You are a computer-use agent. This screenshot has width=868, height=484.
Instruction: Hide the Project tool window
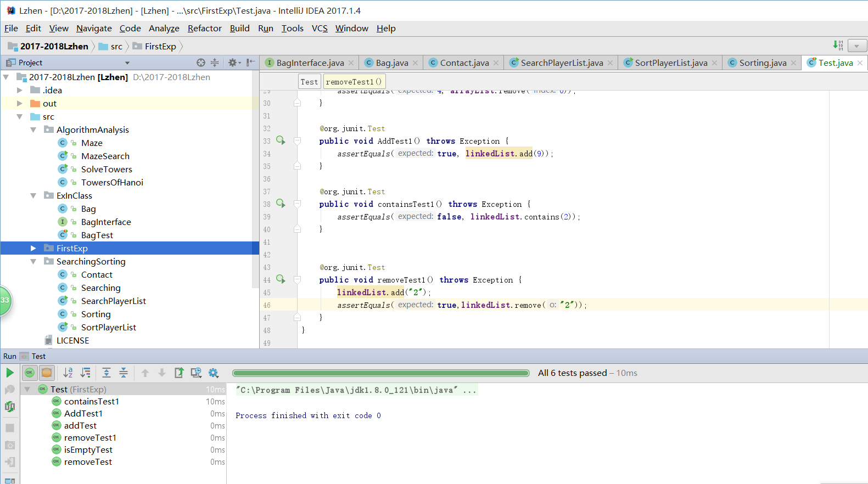coord(251,63)
